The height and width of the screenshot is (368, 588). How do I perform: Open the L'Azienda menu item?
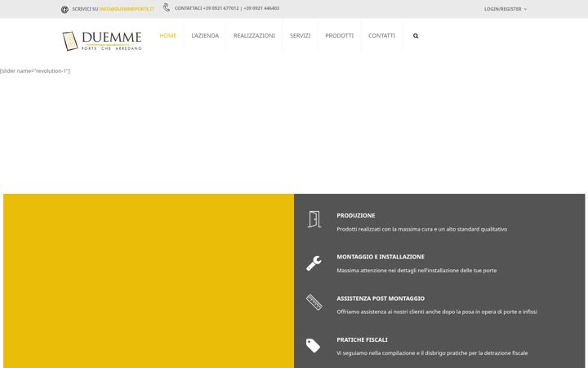pyautogui.click(x=205, y=36)
